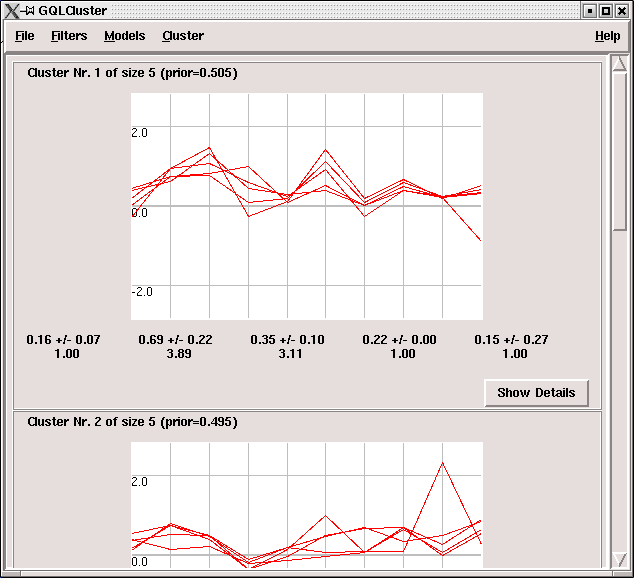Maximize the GQLCluster window

606,10
